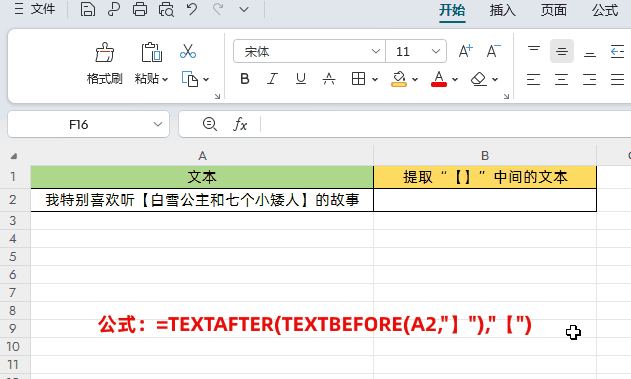
Task: Increase font size with A+ icon
Action: coord(466,51)
